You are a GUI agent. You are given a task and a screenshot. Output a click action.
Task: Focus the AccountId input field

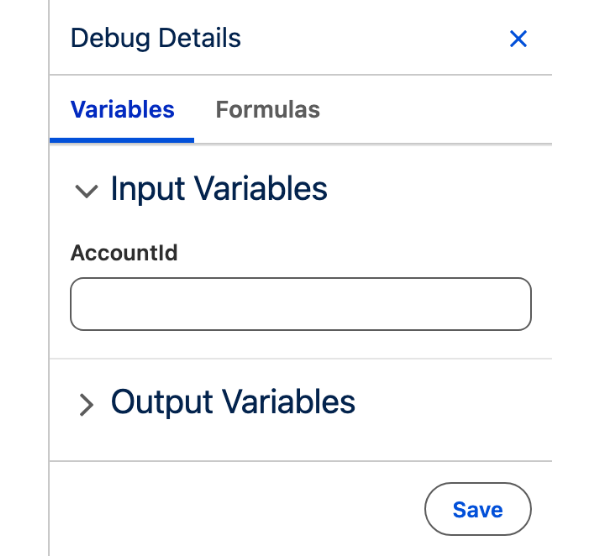(x=301, y=304)
